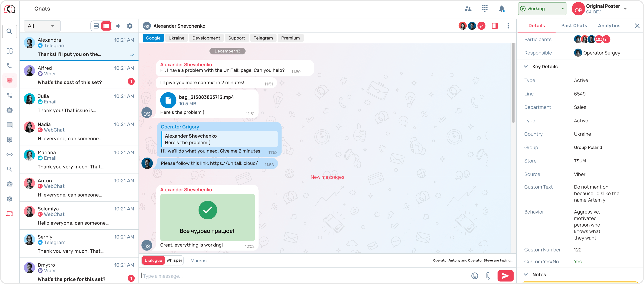Screen dimensions: 644x284
Task: Click the attachment paperclip icon
Action: click(488, 275)
